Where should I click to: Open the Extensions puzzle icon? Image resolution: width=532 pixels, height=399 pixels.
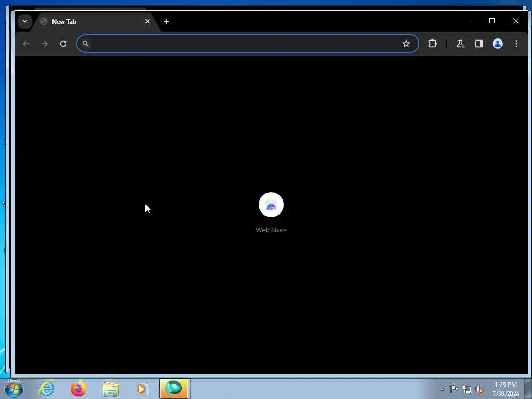(x=432, y=44)
